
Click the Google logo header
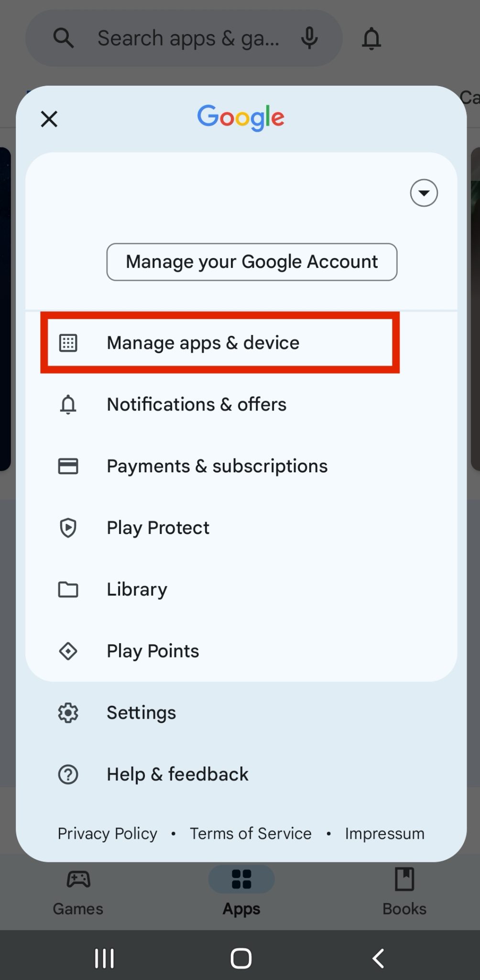click(x=241, y=118)
